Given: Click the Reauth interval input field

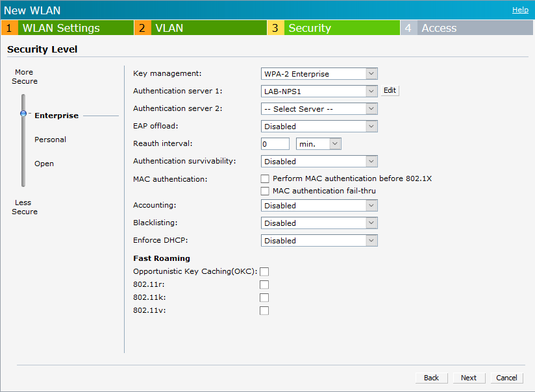Looking at the screenshot, I should tap(275, 144).
